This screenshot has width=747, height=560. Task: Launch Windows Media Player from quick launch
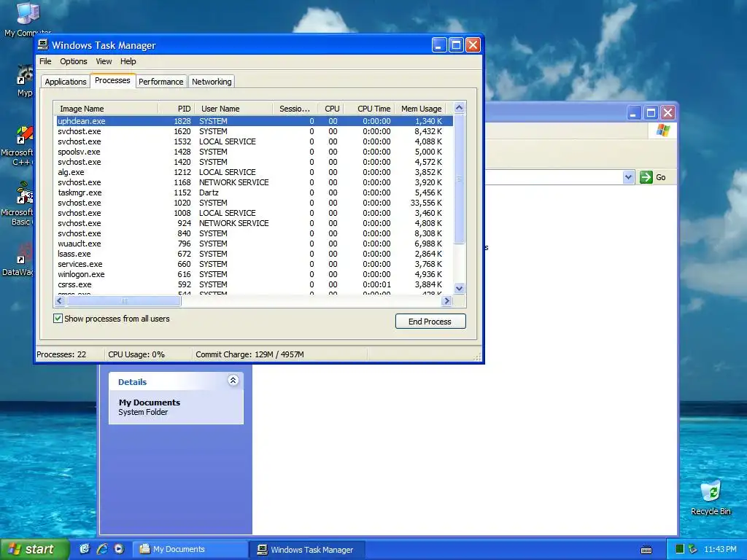pos(119,548)
